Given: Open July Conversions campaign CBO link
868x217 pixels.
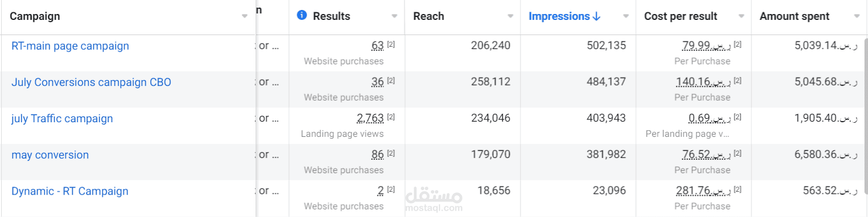Looking at the screenshot, I should tap(91, 82).
